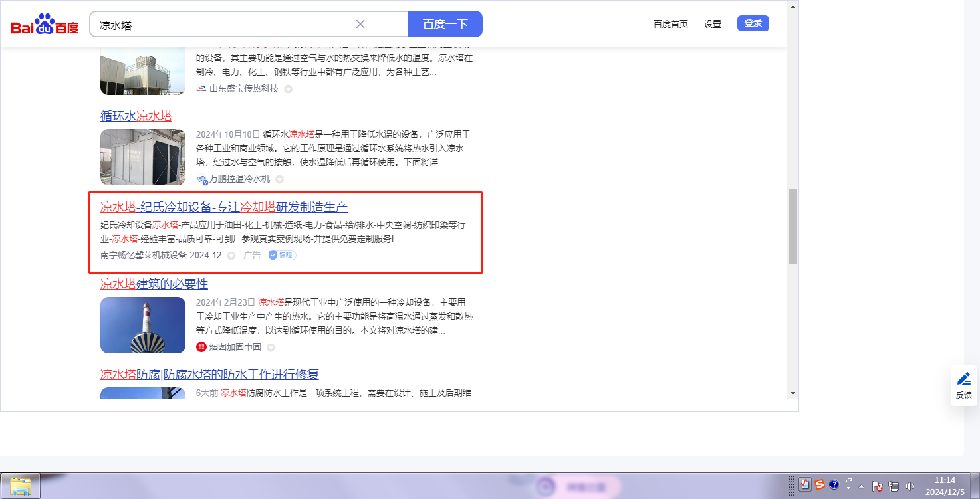Screen dimensions: 980x499
Task: Clear the search box with the X icon
Action: coord(360,25)
